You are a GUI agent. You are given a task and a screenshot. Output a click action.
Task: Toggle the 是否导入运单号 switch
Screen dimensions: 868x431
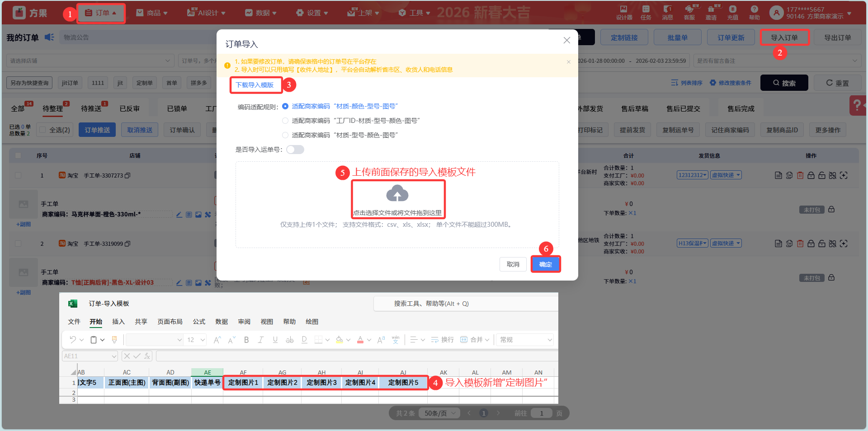[x=295, y=150]
